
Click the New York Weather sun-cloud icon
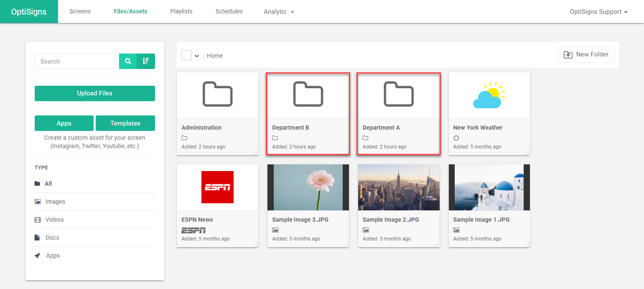(489, 95)
